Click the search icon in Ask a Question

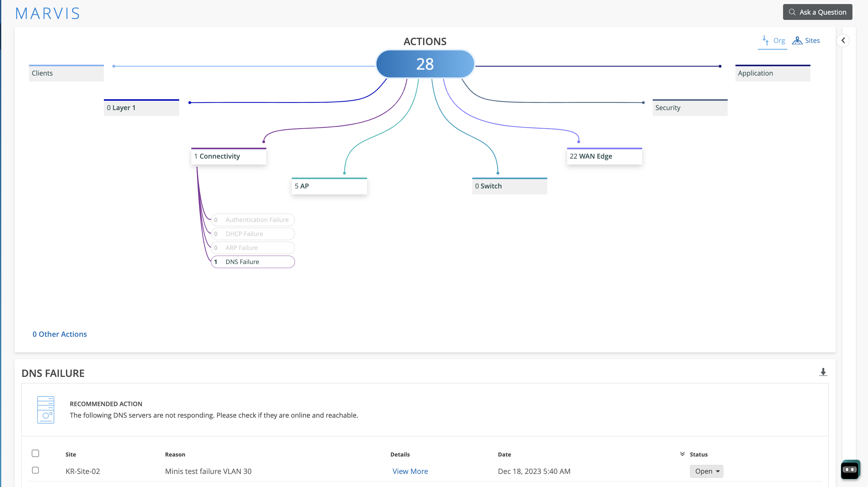point(792,12)
